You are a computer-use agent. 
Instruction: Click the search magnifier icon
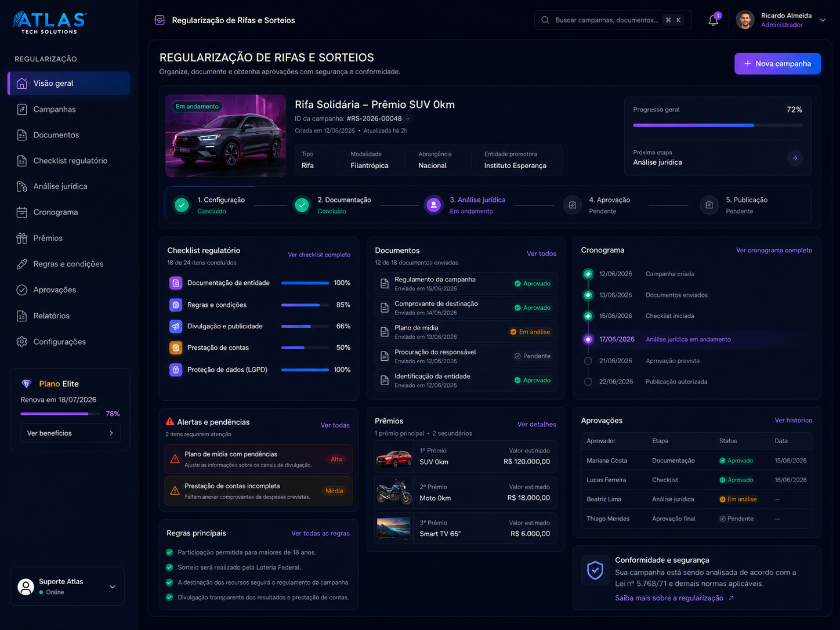[545, 20]
